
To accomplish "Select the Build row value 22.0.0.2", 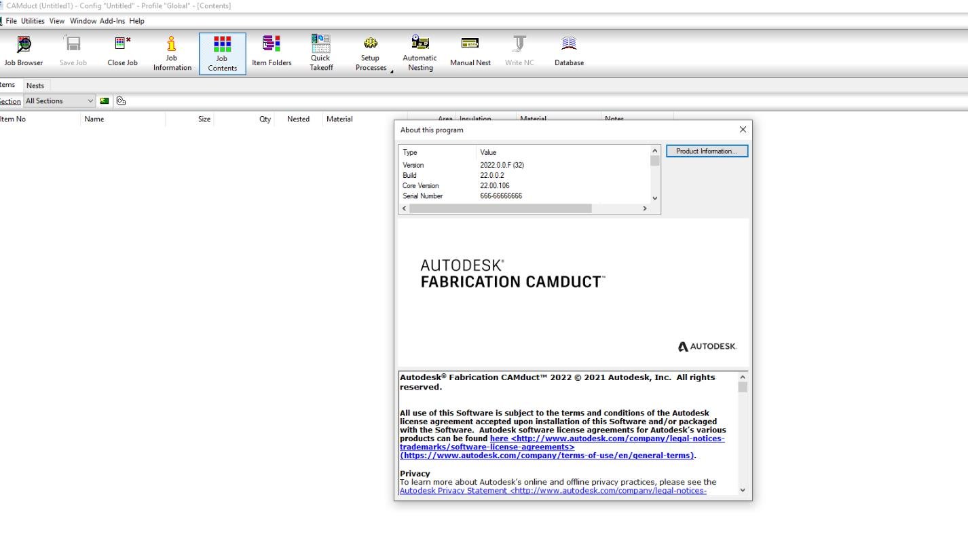I will pos(491,175).
